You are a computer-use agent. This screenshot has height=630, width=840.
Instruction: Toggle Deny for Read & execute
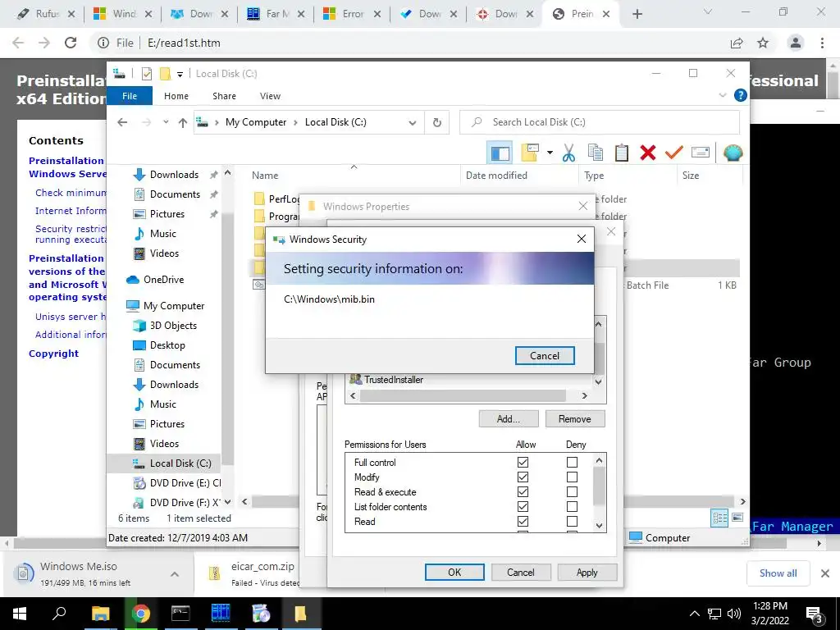(572, 492)
